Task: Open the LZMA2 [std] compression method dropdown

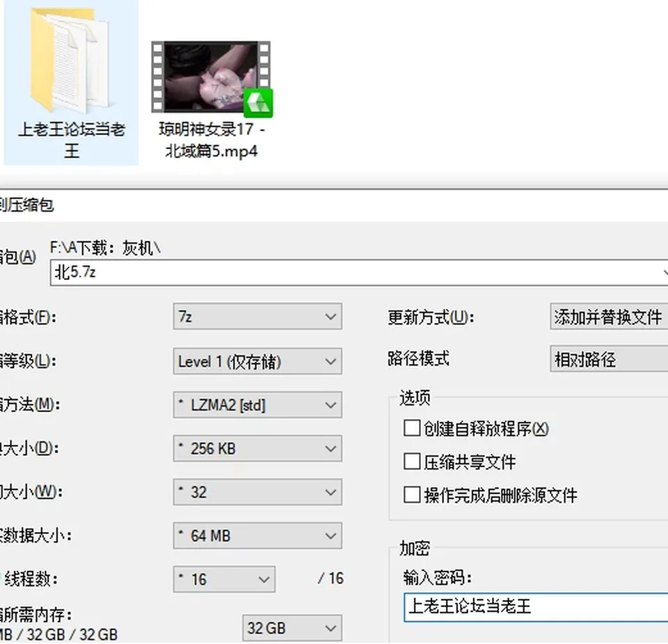Action: pos(257,405)
